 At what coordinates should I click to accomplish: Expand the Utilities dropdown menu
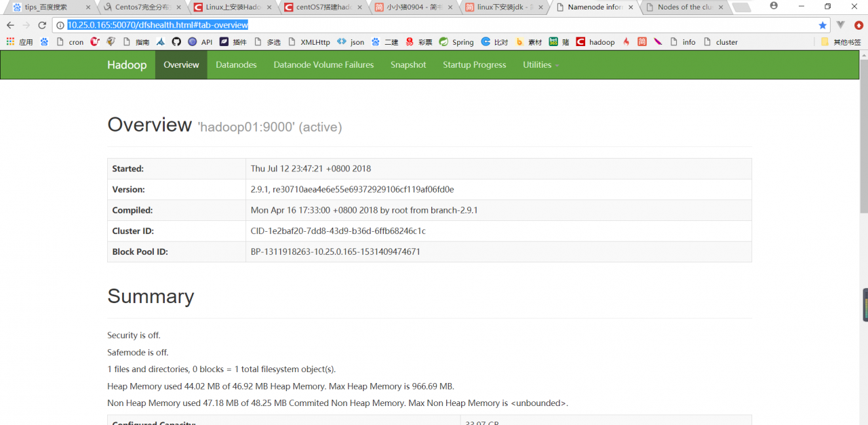pyautogui.click(x=540, y=65)
